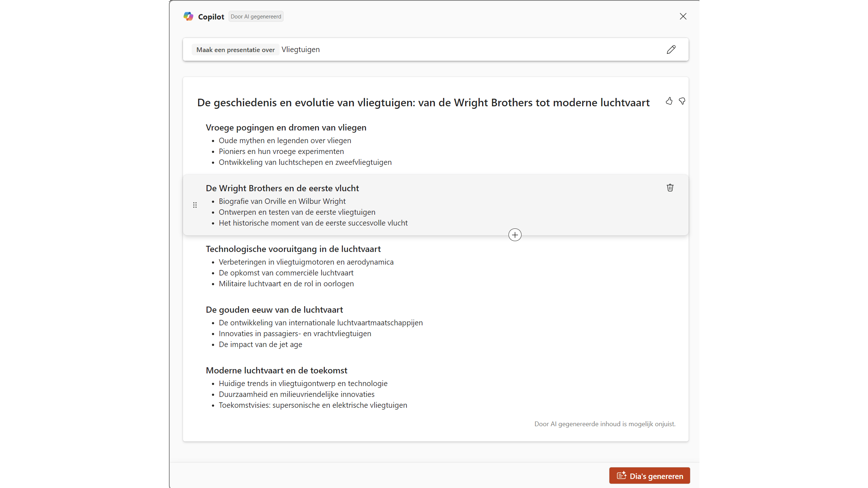Viewport: 868px width, 488px height.
Task: Click the plus icon to add a section
Action: point(515,235)
